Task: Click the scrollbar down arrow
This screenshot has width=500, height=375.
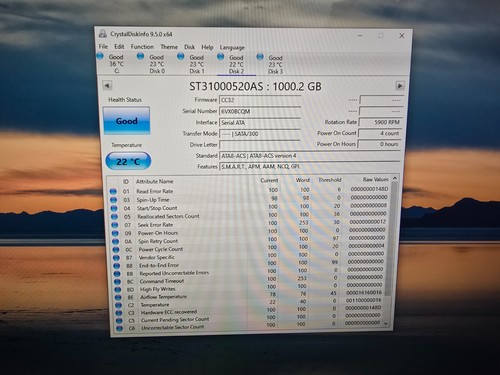Action: tap(386, 323)
